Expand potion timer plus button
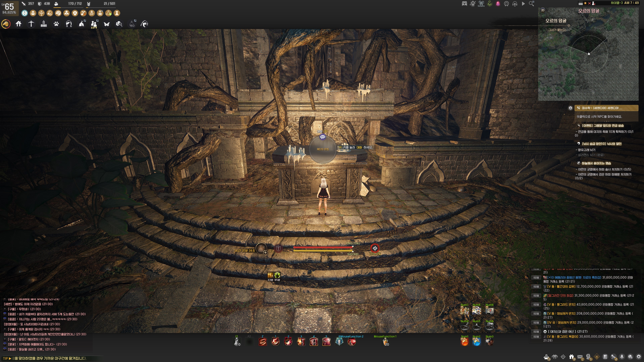644x362 pixels. [x=265, y=252]
